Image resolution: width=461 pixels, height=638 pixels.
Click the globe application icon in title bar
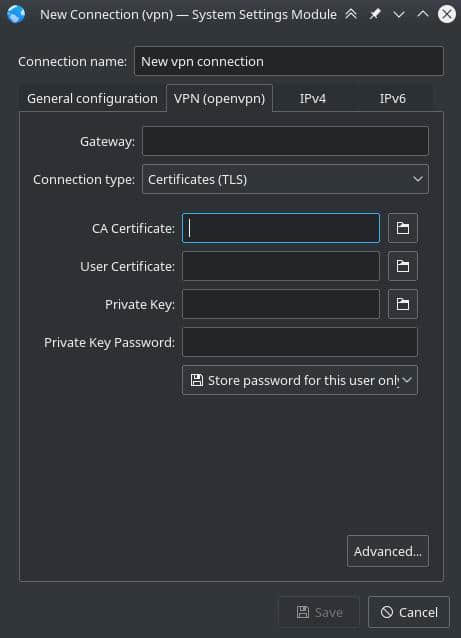16,14
